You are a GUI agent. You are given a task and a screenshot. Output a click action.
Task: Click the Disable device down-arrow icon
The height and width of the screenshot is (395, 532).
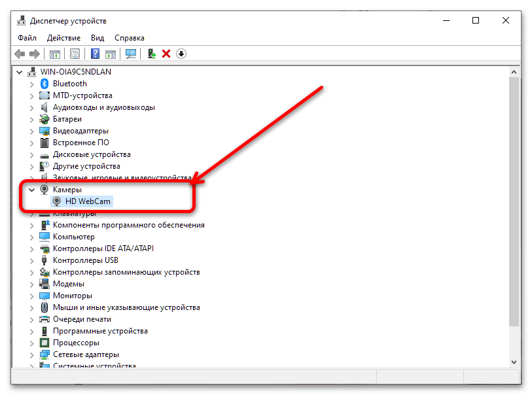(181, 54)
